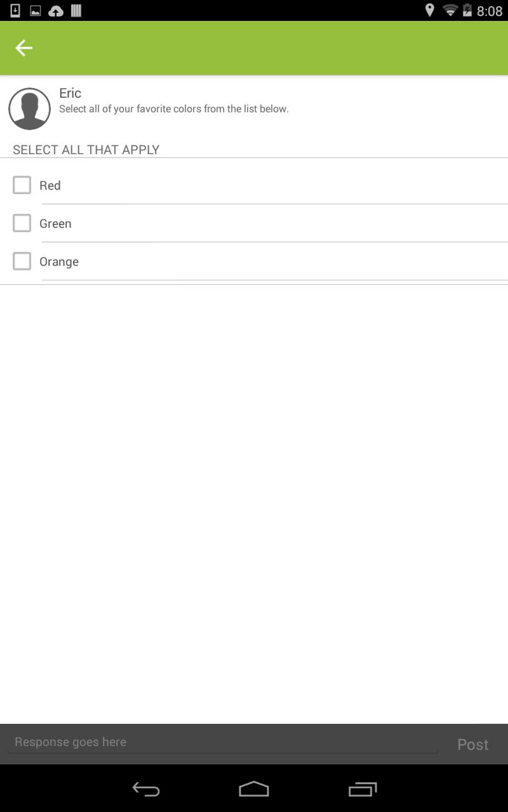Tap the back arrow in the green header
The height and width of the screenshot is (812, 508).
pyautogui.click(x=23, y=48)
